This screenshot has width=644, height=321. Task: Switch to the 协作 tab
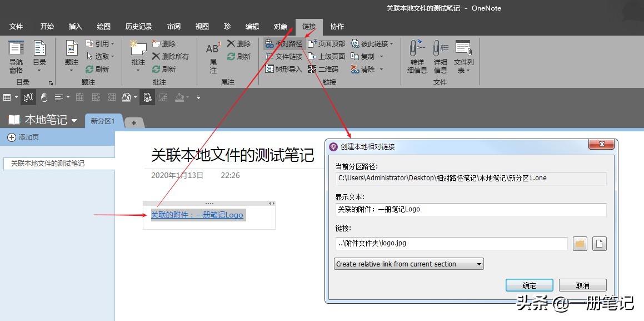click(337, 26)
